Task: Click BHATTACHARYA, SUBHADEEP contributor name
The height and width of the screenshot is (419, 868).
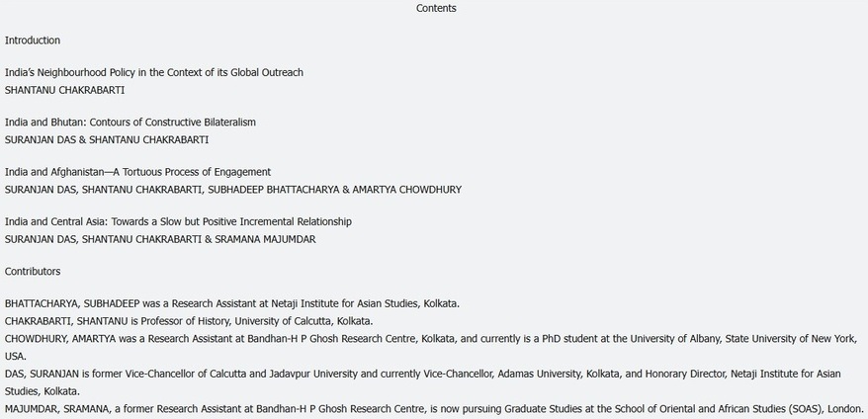Action: coord(71,304)
